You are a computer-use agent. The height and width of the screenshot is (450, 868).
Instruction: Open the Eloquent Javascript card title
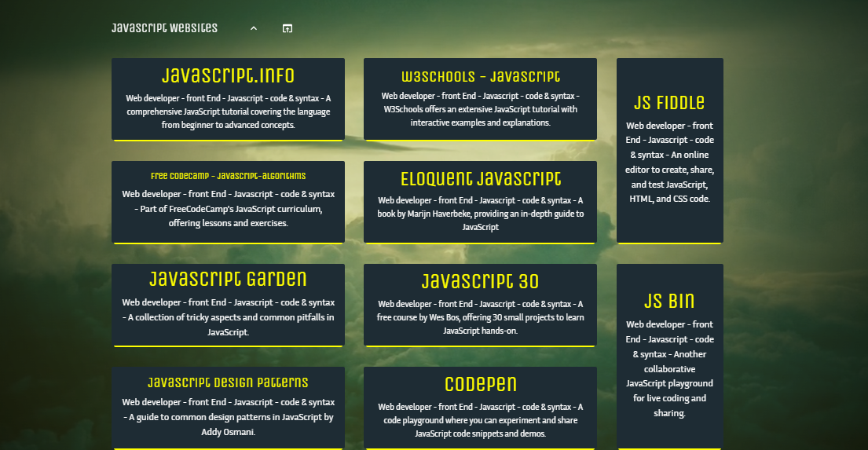(481, 179)
